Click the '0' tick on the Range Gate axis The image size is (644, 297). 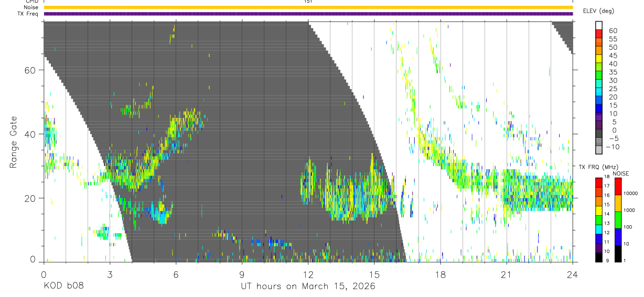tap(33, 259)
